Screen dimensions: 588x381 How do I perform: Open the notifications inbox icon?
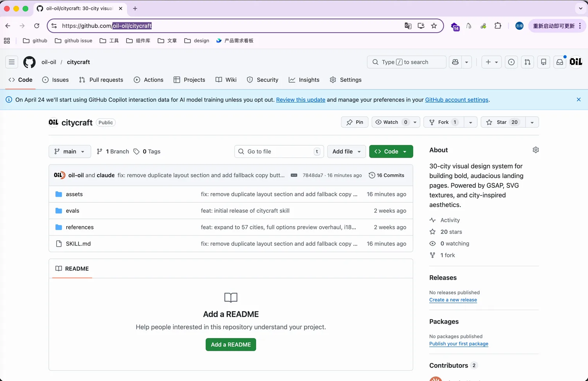tap(560, 62)
